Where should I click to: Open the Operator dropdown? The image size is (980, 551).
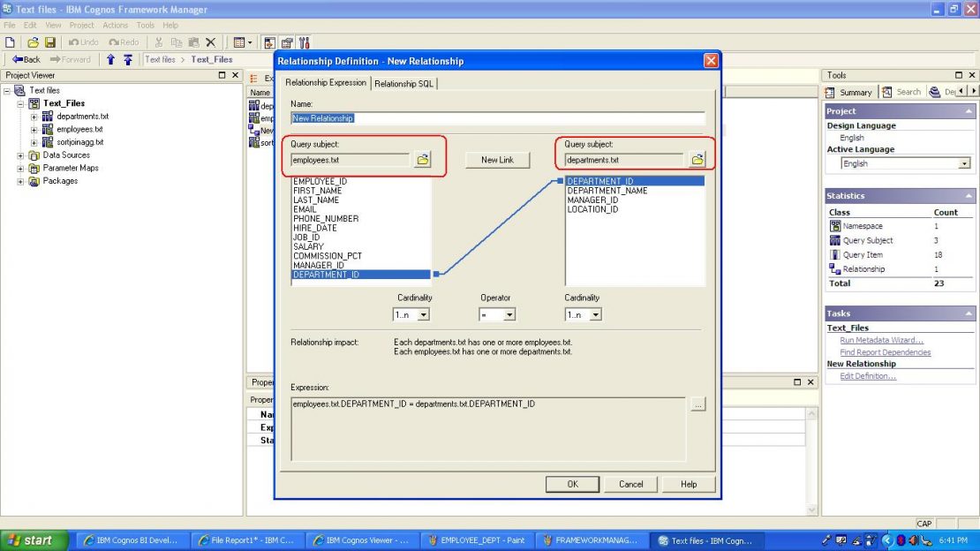click(509, 314)
